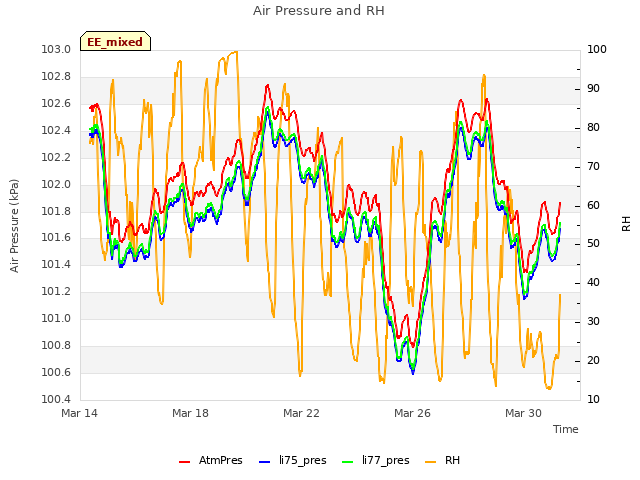Click the 80 RH axis tick
The height and width of the screenshot is (480, 640).
[x=593, y=127]
